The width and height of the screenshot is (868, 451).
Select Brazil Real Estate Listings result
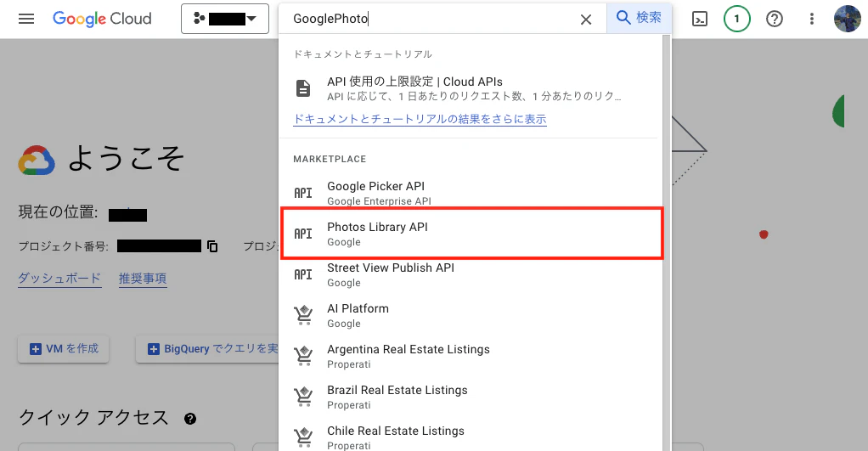[471, 397]
